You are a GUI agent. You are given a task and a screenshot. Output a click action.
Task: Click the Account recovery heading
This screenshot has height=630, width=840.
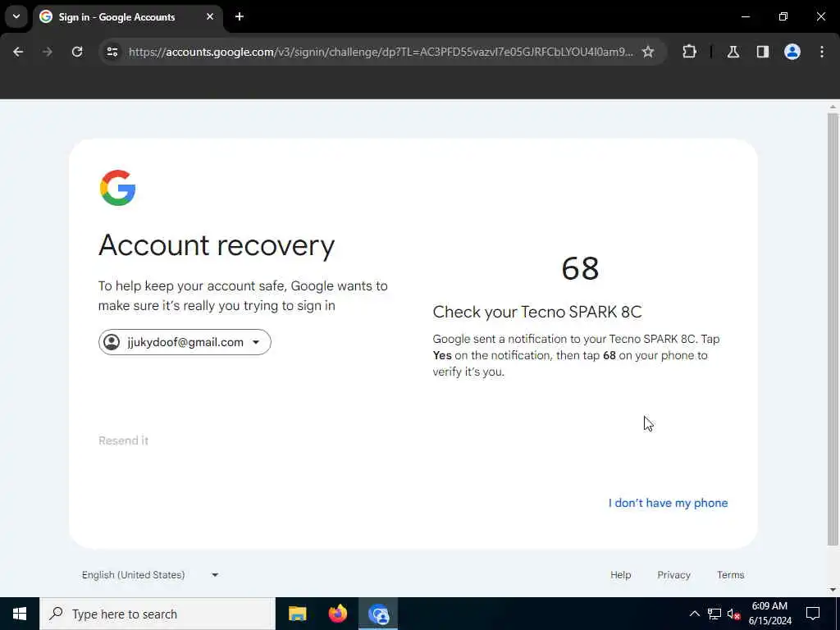pyautogui.click(x=217, y=246)
